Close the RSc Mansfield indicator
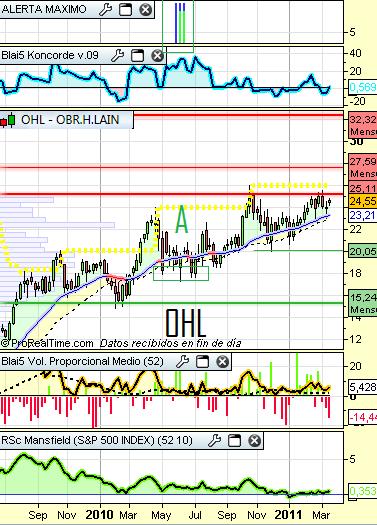377x525 pixels. click(x=254, y=441)
